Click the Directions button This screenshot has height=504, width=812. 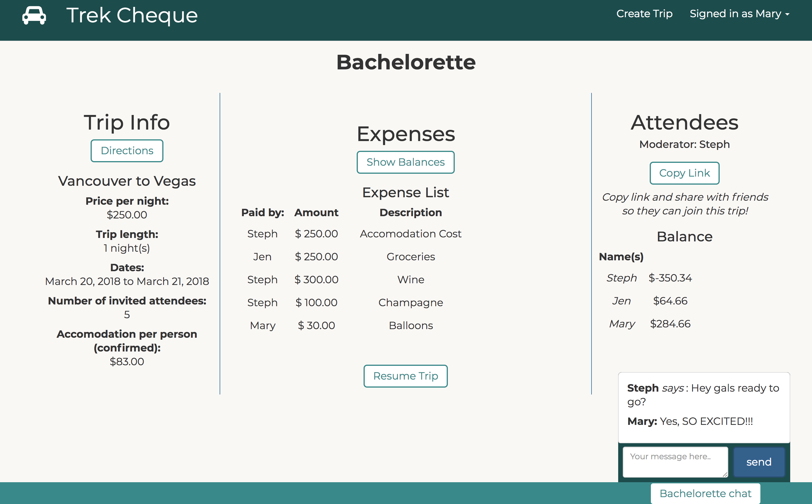(x=127, y=151)
